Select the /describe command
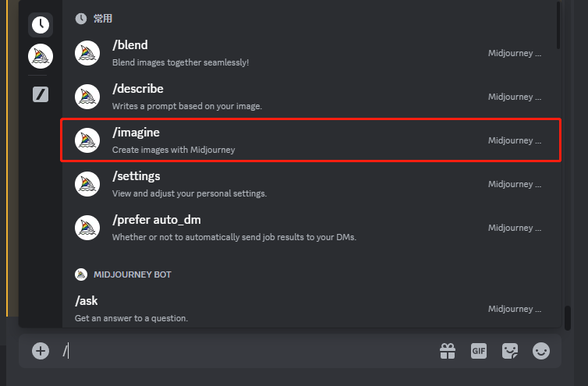Viewport: 588px width, 386px height. click(311, 97)
